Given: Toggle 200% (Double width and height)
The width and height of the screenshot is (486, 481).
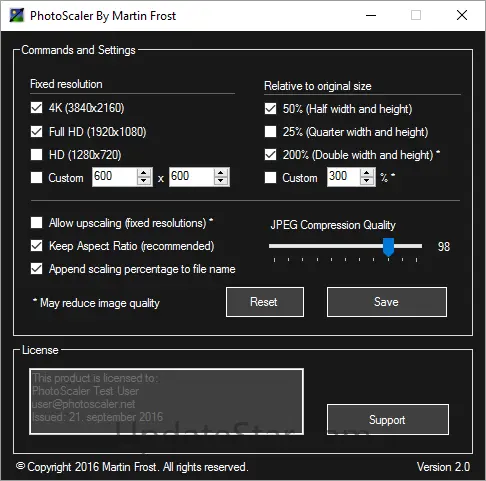Looking at the screenshot, I should [x=270, y=155].
